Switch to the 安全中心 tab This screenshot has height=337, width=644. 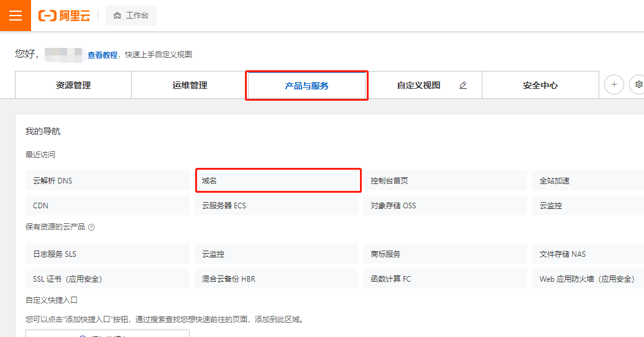tap(540, 85)
